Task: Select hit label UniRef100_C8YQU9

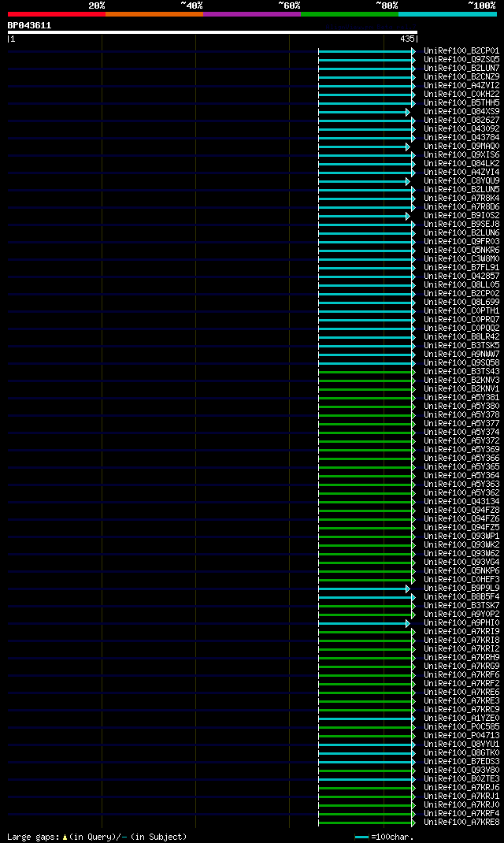Action: point(461,180)
